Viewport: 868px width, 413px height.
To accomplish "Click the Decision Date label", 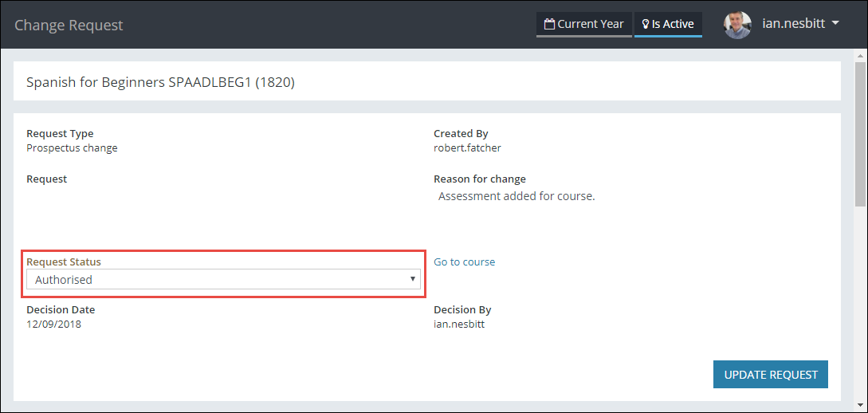I will click(x=61, y=310).
